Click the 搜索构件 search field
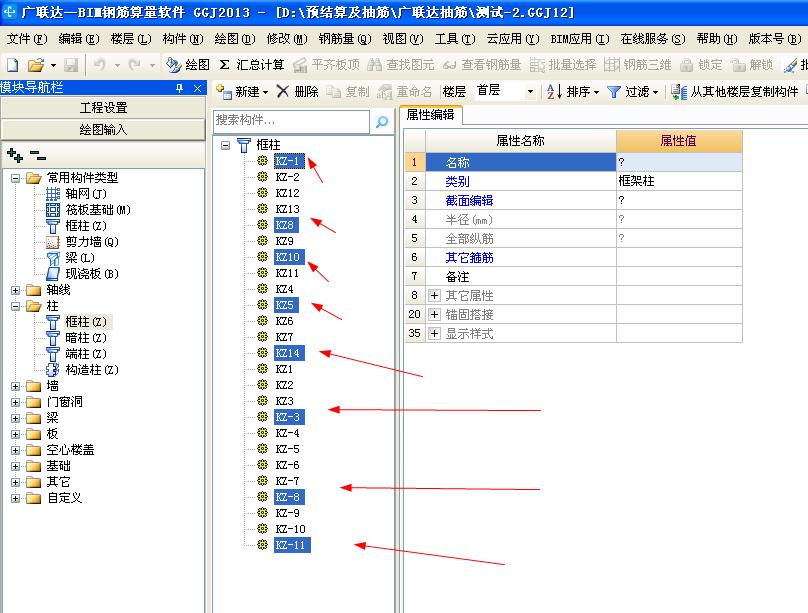The height and width of the screenshot is (613, 808). coord(291,122)
